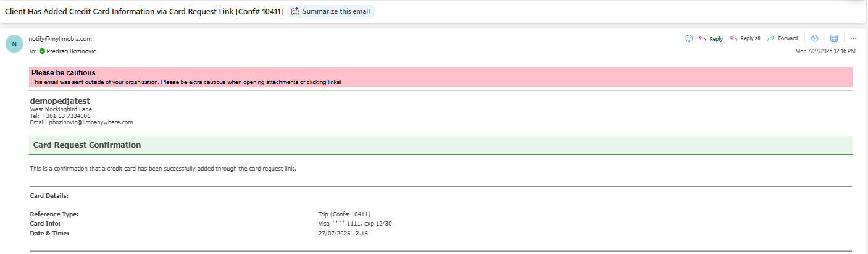
Task: Select the Card Request Confirmation header
Action: click(441, 145)
